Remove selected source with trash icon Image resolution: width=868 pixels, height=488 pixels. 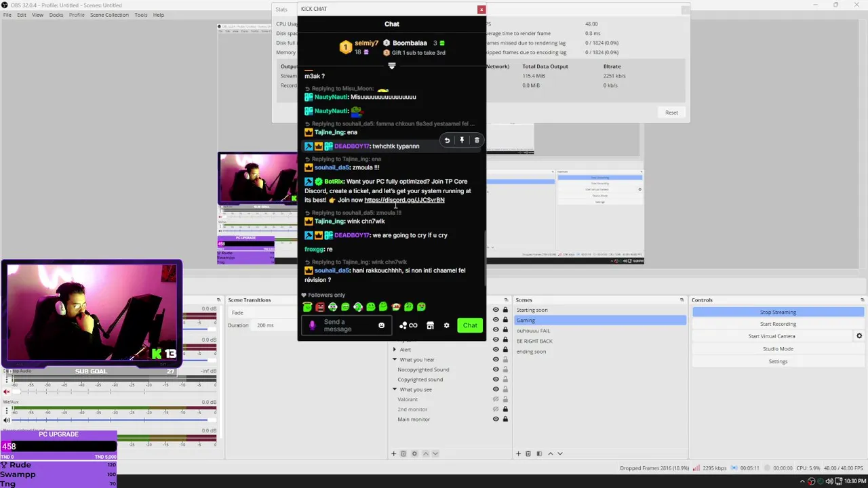(403, 453)
